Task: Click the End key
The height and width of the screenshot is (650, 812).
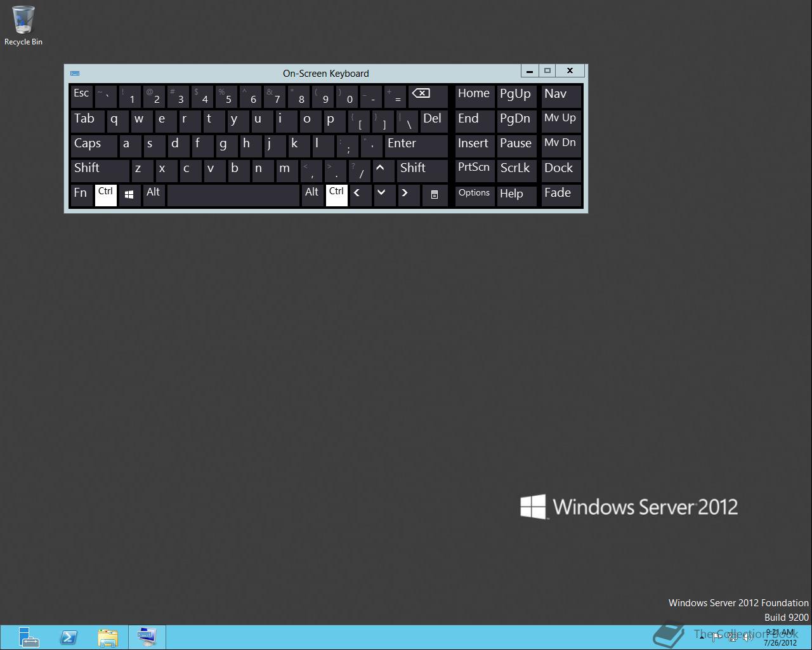Action: click(475, 121)
